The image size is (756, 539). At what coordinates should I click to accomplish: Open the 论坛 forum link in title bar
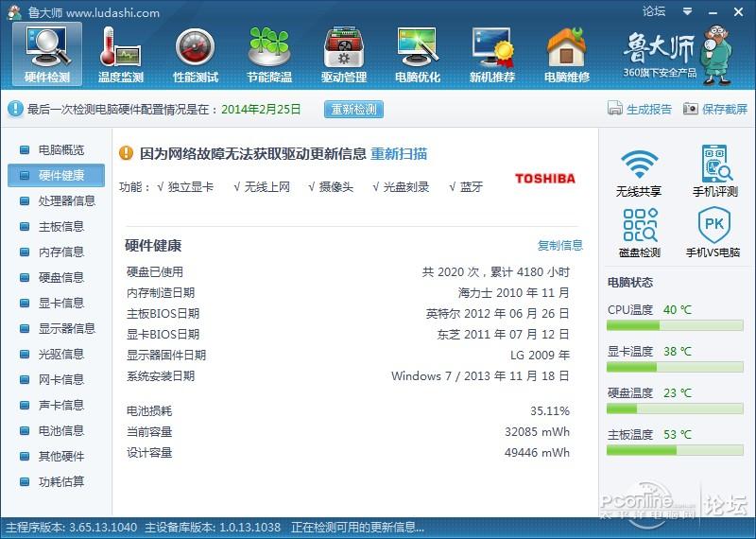point(654,11)
